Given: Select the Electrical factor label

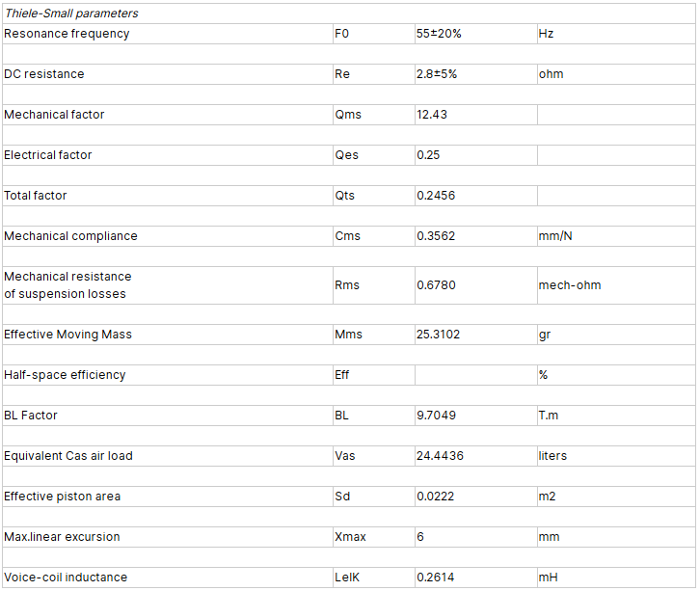Looking at the screenshot, I should point(48,155).
